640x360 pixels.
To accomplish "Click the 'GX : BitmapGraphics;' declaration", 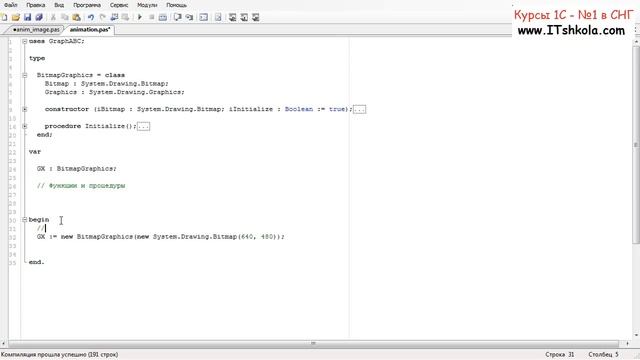I will coord(77,169).
